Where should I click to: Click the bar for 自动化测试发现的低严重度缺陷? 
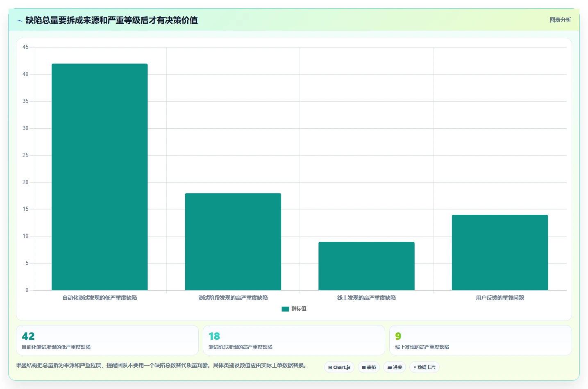(x=100, y=177)
